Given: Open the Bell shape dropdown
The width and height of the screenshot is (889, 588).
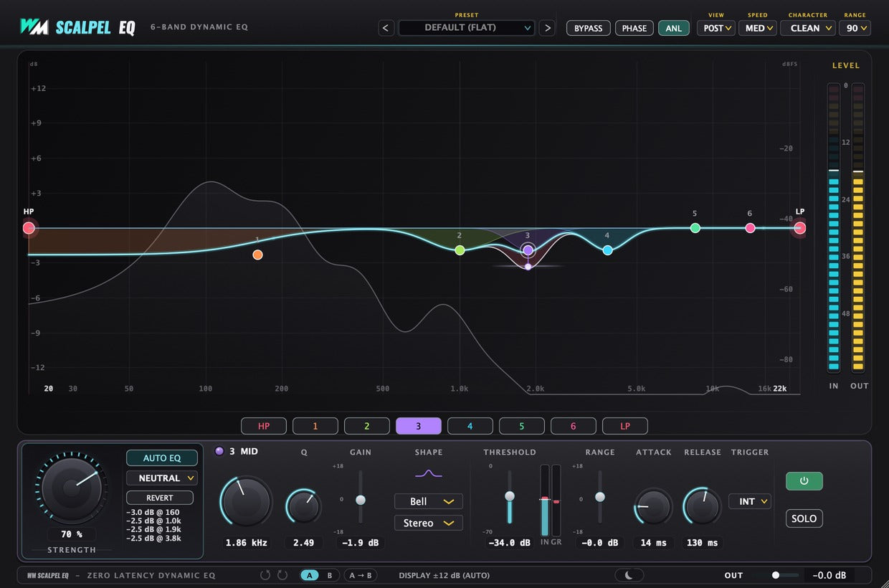Looking at the screenshot, I should tap(429, 501).
